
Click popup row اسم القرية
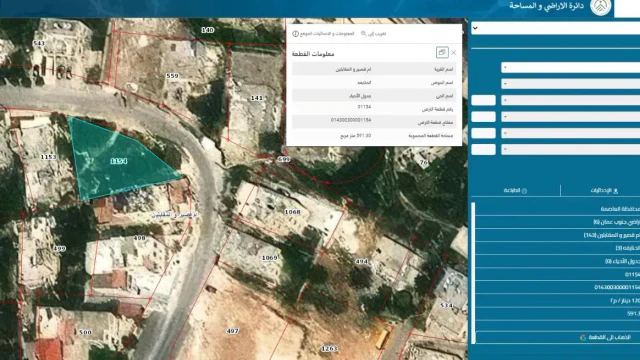coord(374,69)
